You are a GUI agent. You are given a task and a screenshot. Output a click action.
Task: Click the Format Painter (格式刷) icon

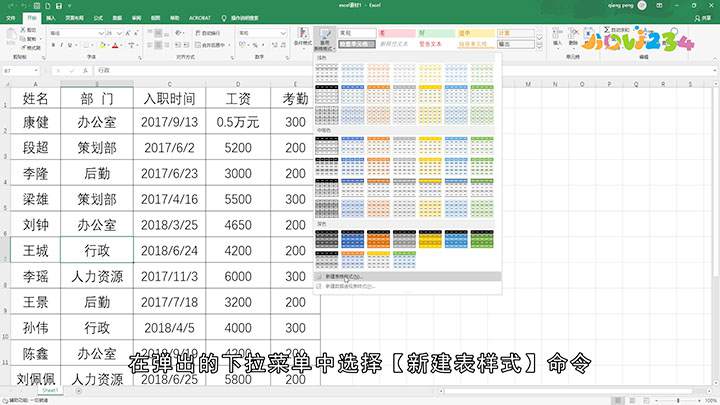(31, 47)
